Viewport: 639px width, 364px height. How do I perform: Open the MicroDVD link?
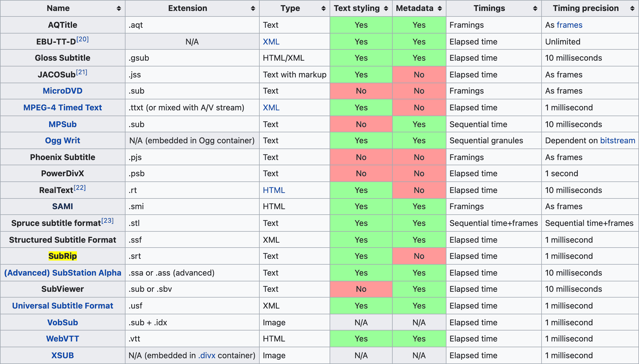[62, 91]
